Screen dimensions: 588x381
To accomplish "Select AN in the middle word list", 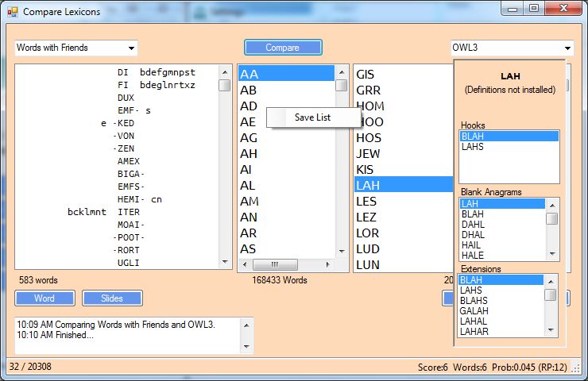I will pos(287,217).
